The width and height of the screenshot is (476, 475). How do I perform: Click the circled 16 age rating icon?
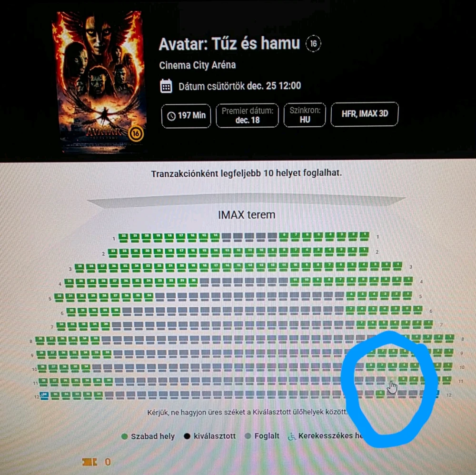coord(313,44)
